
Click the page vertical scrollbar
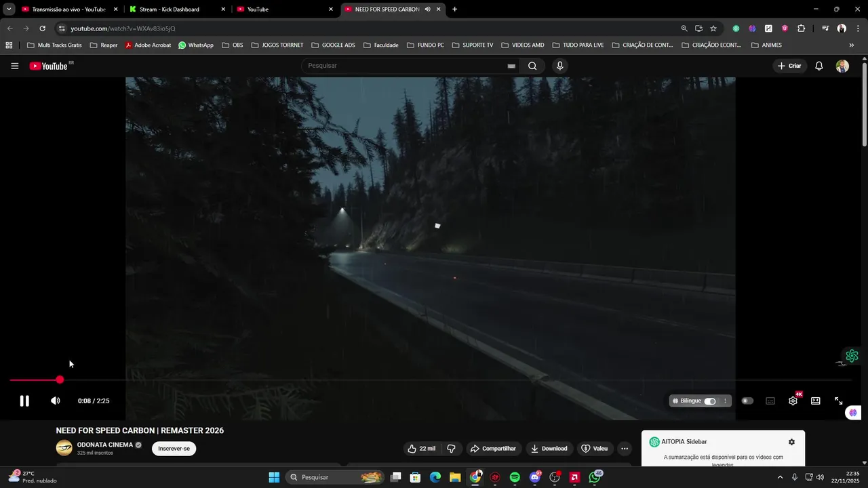[x=864, y=104]
